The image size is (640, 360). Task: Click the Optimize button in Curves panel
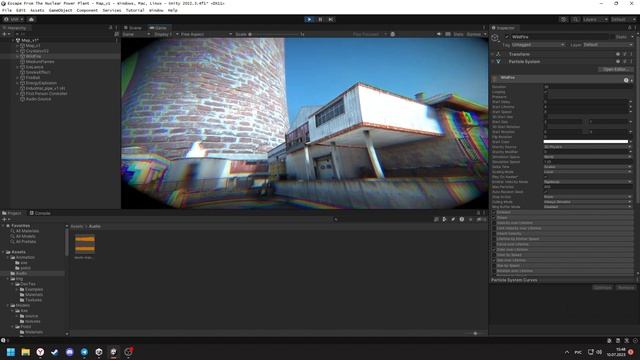pyautogui.click(x=602, y=287)
